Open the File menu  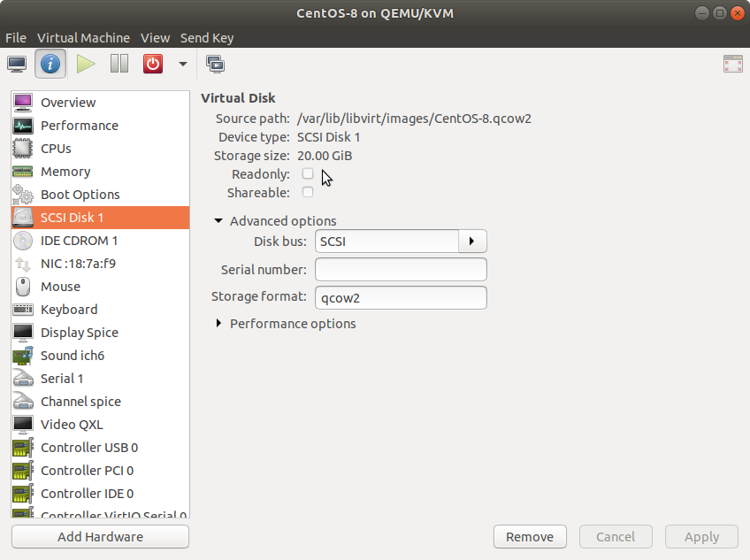[x=16, y=38]
